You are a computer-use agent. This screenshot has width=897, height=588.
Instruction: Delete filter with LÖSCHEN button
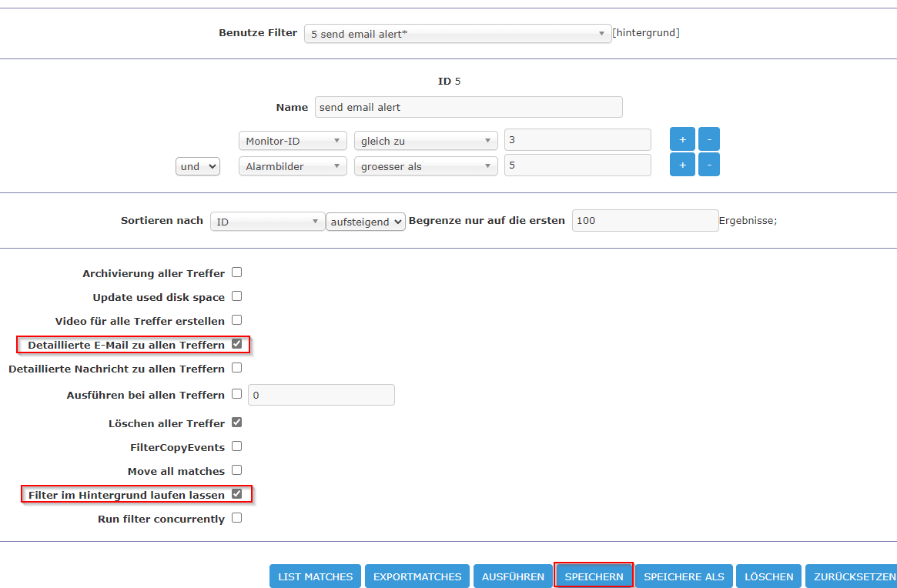(x=768, y=576)
